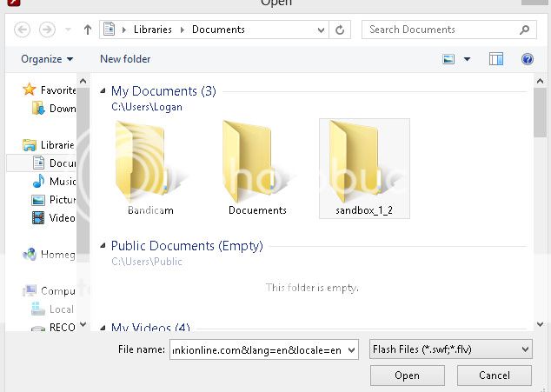Image resolution: width=551 pixels, height=392 pixels.
Task: Expand the File name history dropdown
Action: [x=350, y=349]
